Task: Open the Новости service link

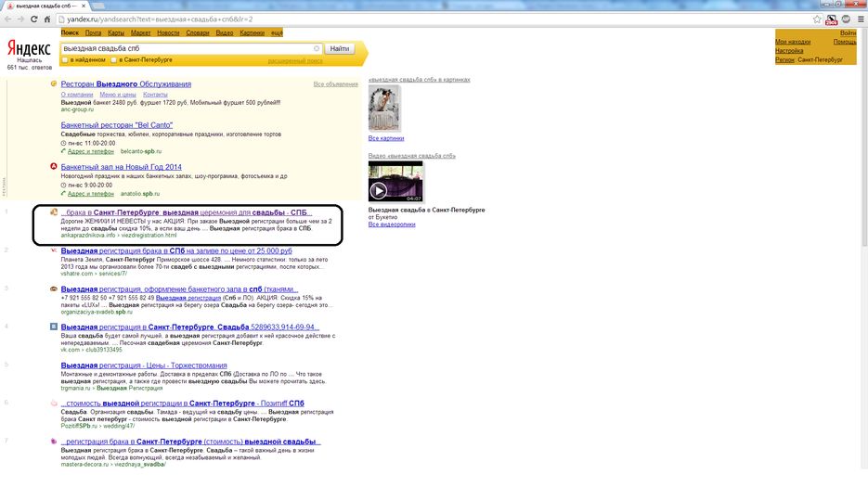Action: [168, 32]
